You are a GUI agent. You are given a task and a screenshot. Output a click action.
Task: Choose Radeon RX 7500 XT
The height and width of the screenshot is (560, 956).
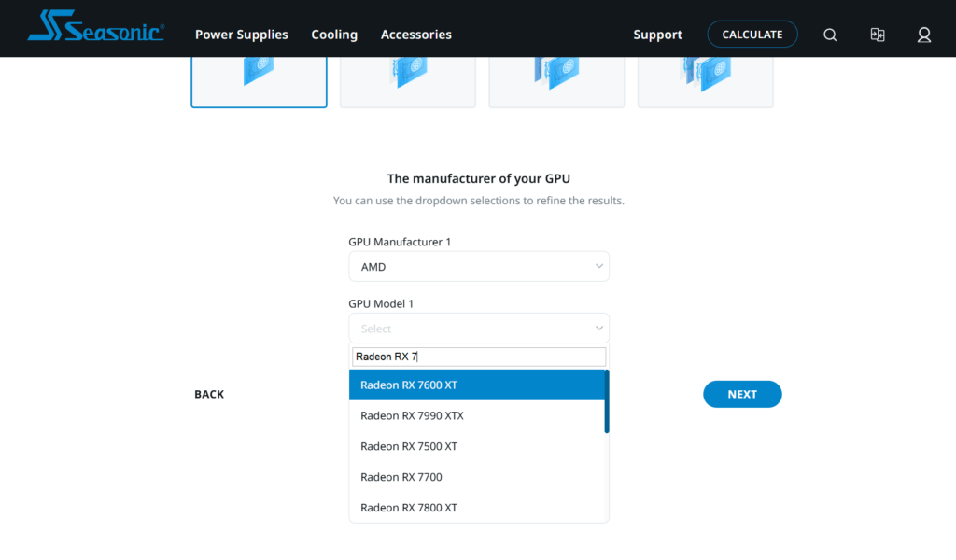[477, 446]
